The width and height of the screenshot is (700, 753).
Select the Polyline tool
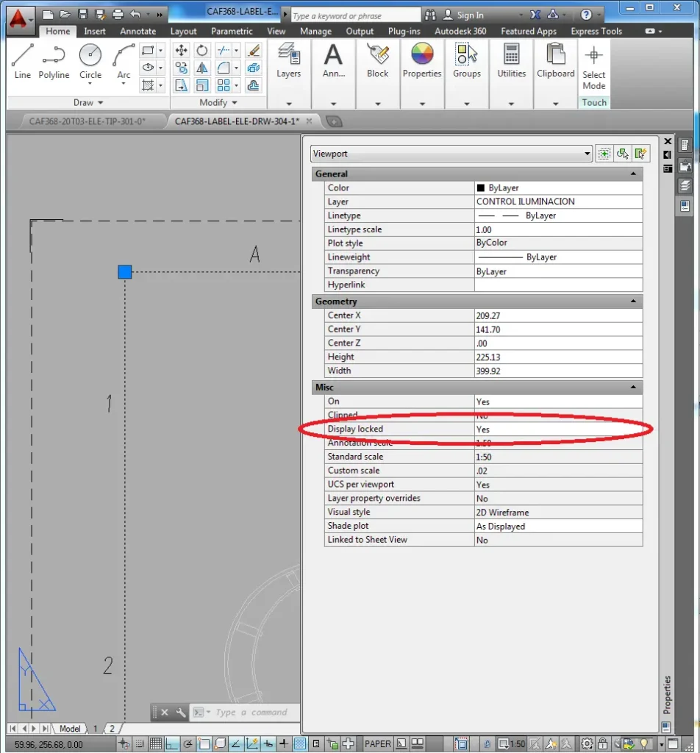tap(54, 61)
